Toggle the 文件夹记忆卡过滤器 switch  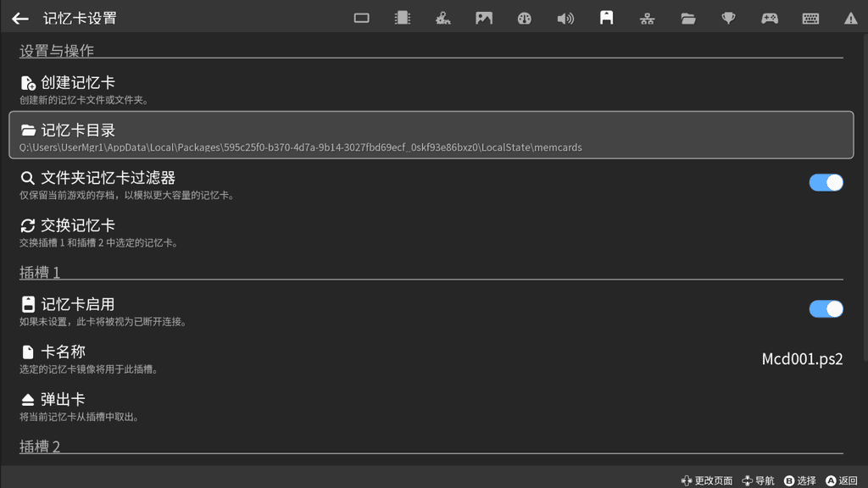tap(826, 183)
